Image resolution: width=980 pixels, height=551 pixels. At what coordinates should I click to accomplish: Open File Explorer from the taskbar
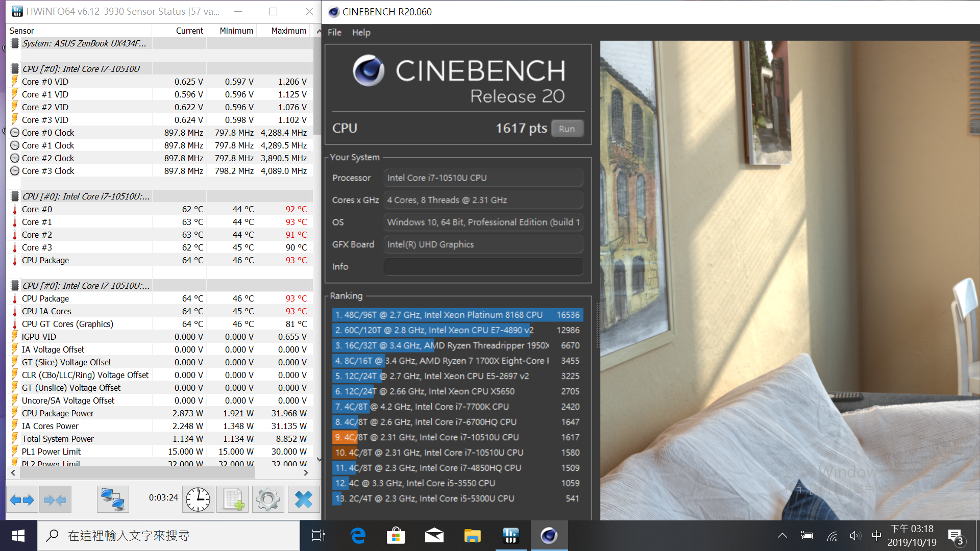[472, 536]
